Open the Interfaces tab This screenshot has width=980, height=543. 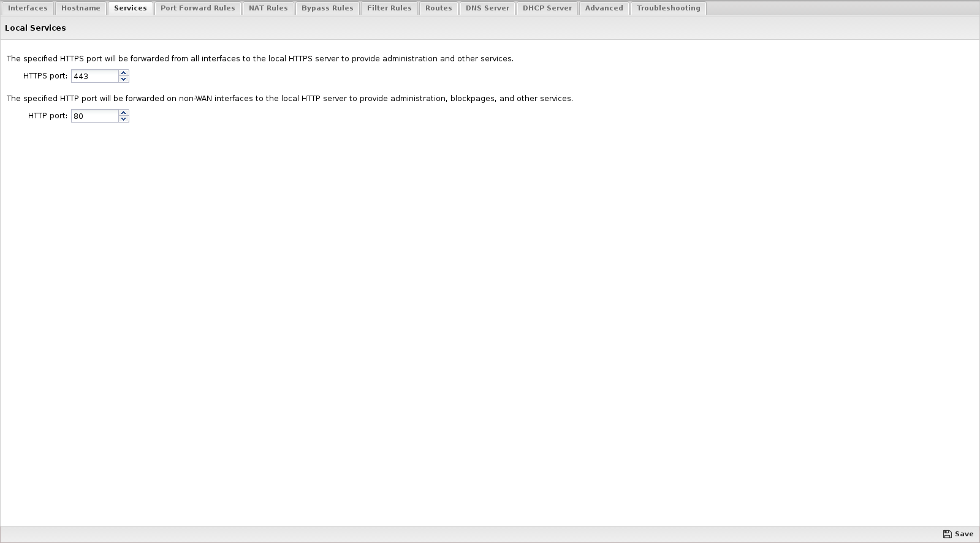tap(28, 8)
